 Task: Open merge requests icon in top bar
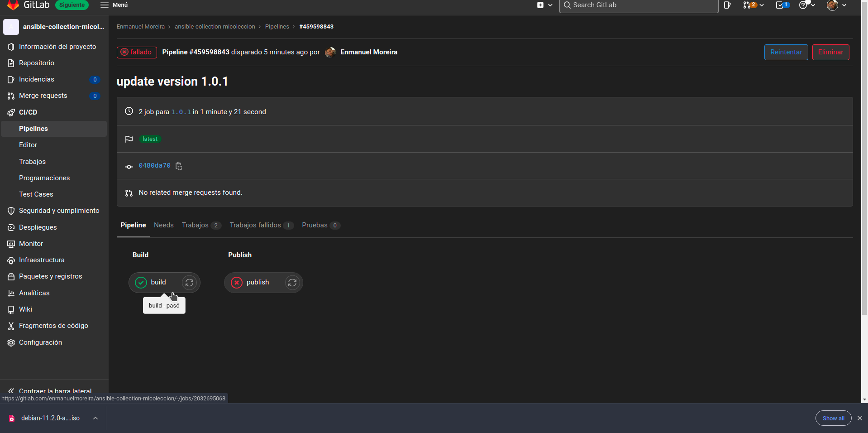[747, 5]
